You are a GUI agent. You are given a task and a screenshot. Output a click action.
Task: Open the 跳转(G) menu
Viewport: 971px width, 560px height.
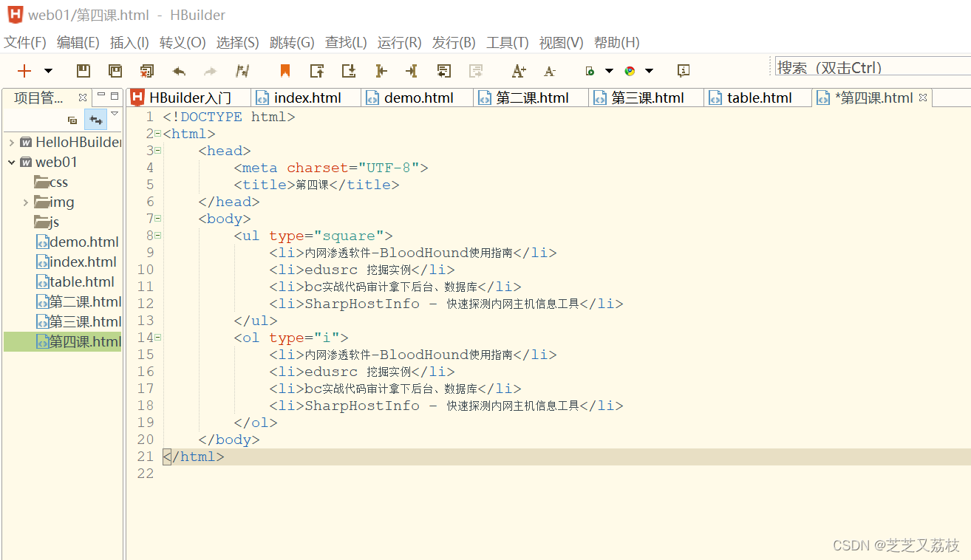(x=292, y=43)
